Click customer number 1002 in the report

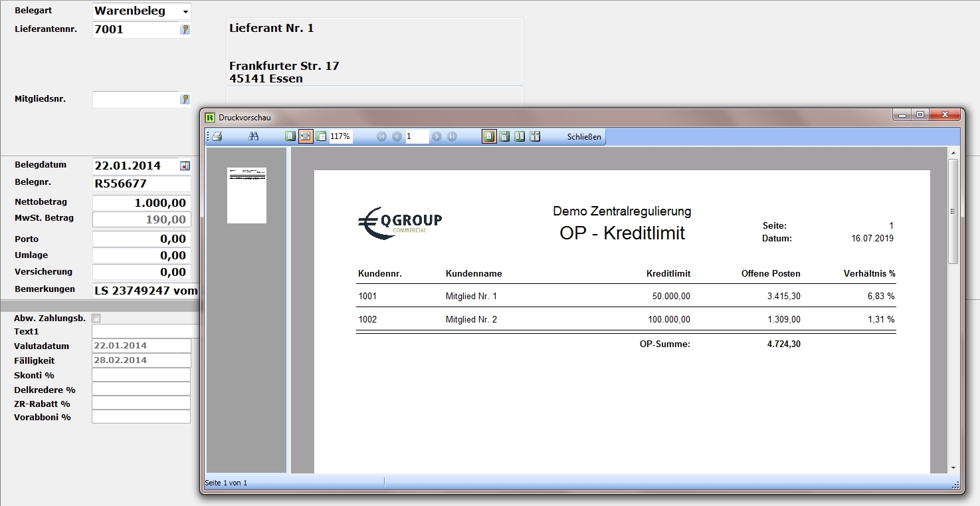coord(367,319)
